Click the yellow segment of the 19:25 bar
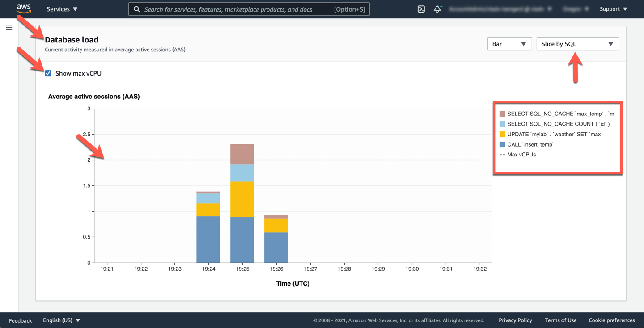Screen dimensions: 644x328 pos(242,199)
